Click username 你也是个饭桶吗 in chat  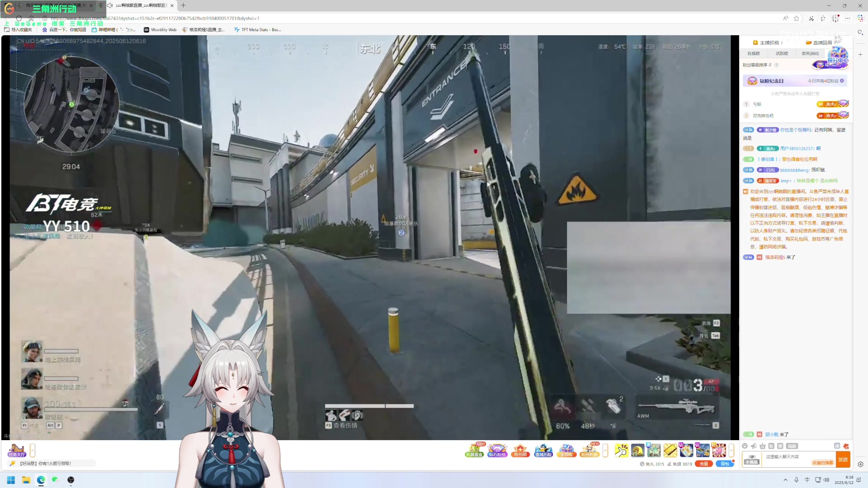point(796,130)
